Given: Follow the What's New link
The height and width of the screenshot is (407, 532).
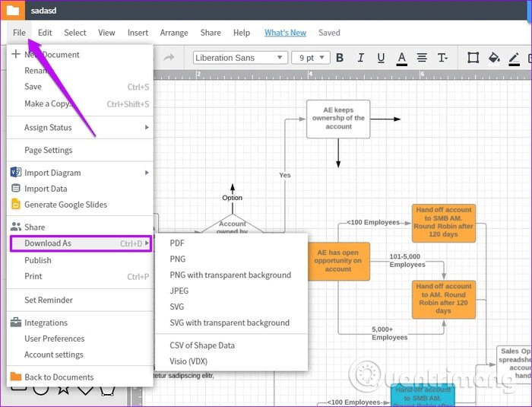Looking at the screenshot, I should click(285, 33).
